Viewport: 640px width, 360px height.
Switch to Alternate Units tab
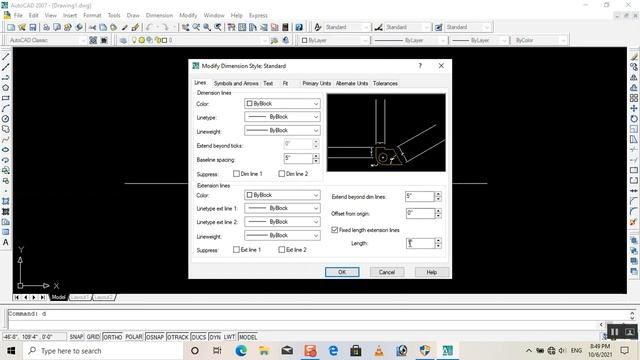[351, 83]
